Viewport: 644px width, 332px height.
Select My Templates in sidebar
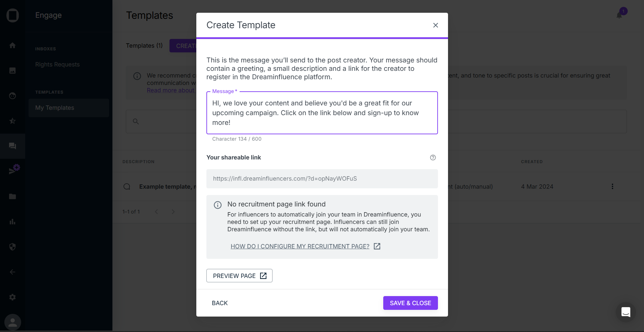click(x=55, y=108)
